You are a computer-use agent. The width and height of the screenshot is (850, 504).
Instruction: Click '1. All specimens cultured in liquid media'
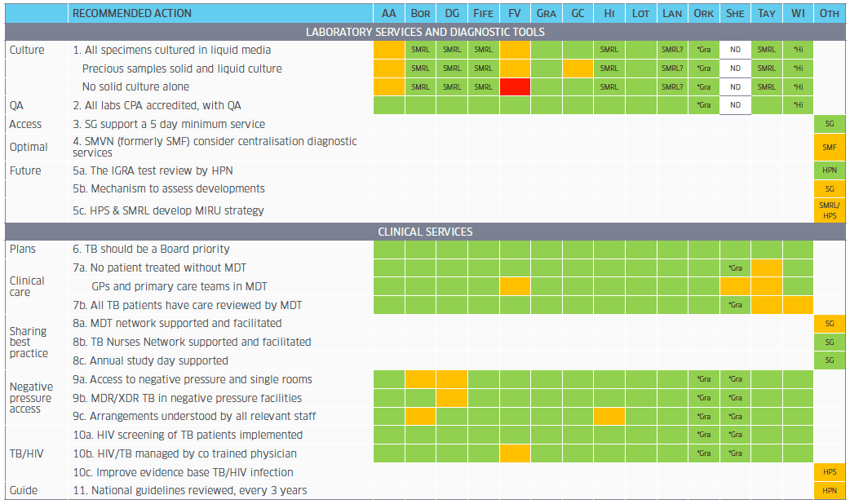tap(172, 50)
